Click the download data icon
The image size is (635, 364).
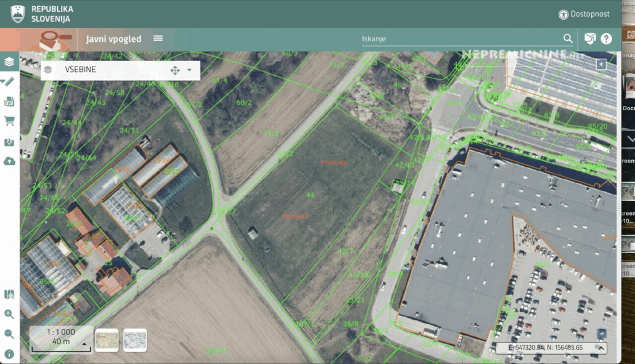9,142
